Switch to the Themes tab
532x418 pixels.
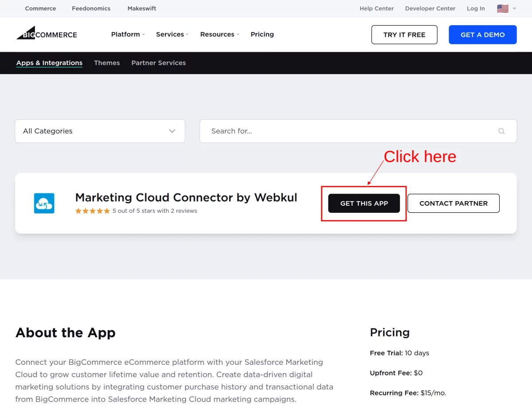pos(107,63)
